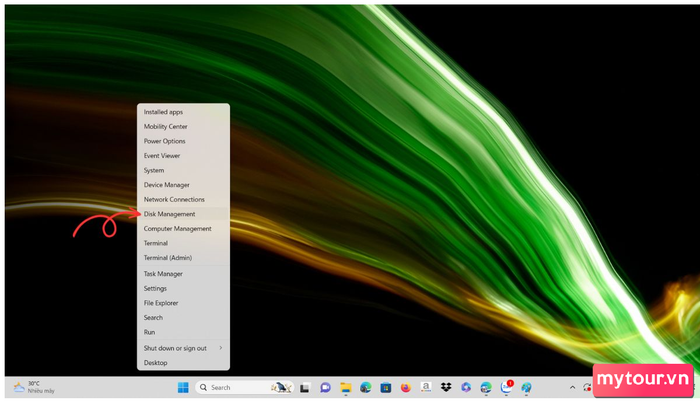The height and width of the screenshot is (405, 700).
Task: Open File Explorer from the taskbar
Action: (x=345, y=387)
